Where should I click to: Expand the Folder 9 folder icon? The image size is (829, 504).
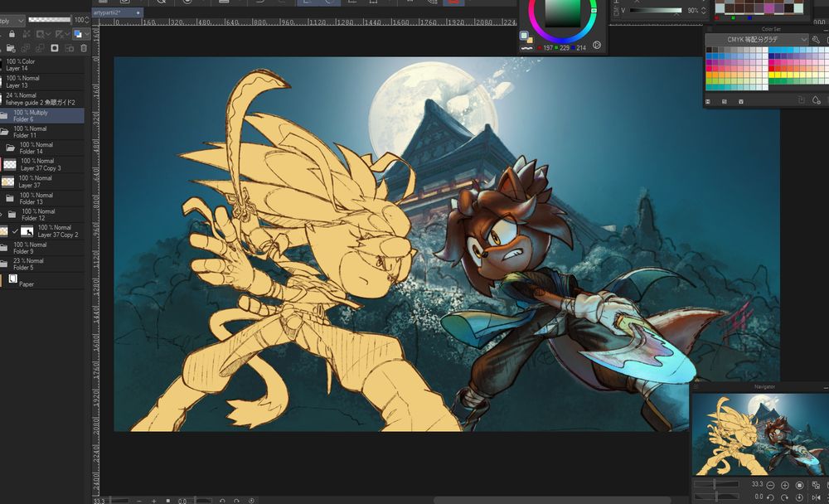[3, 248]
